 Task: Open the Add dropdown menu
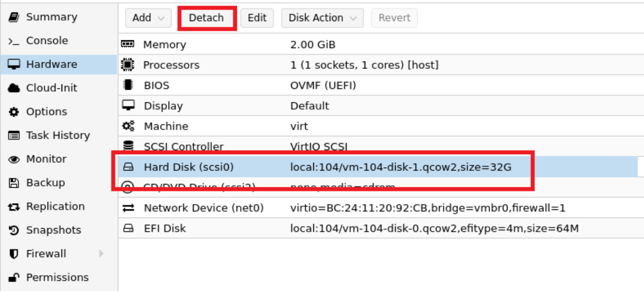coord(148,18)
